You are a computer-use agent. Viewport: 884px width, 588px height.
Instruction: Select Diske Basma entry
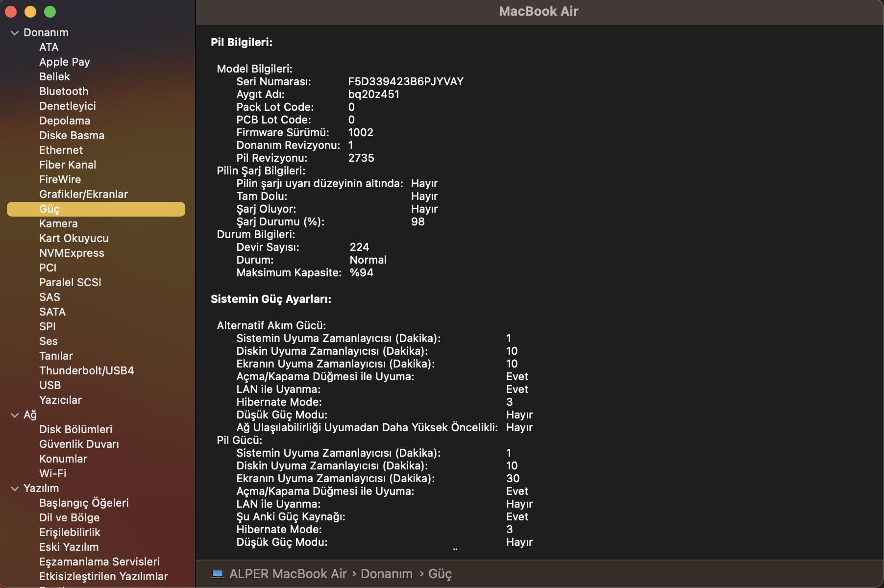point(72,136)
